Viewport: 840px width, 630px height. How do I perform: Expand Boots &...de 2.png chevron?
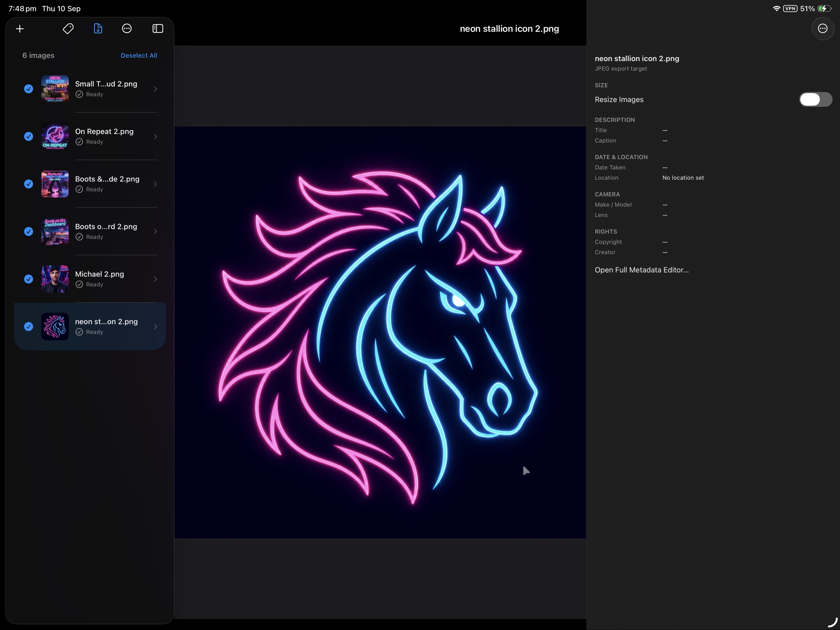155,184
